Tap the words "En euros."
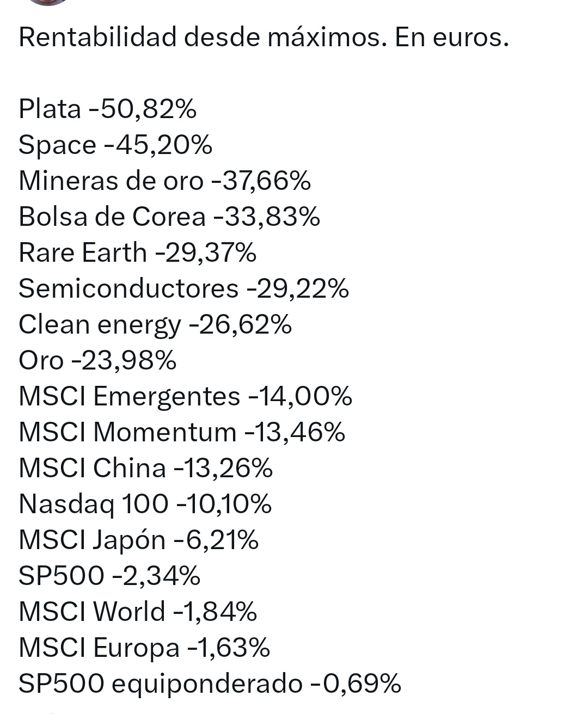 click(452, 38)
